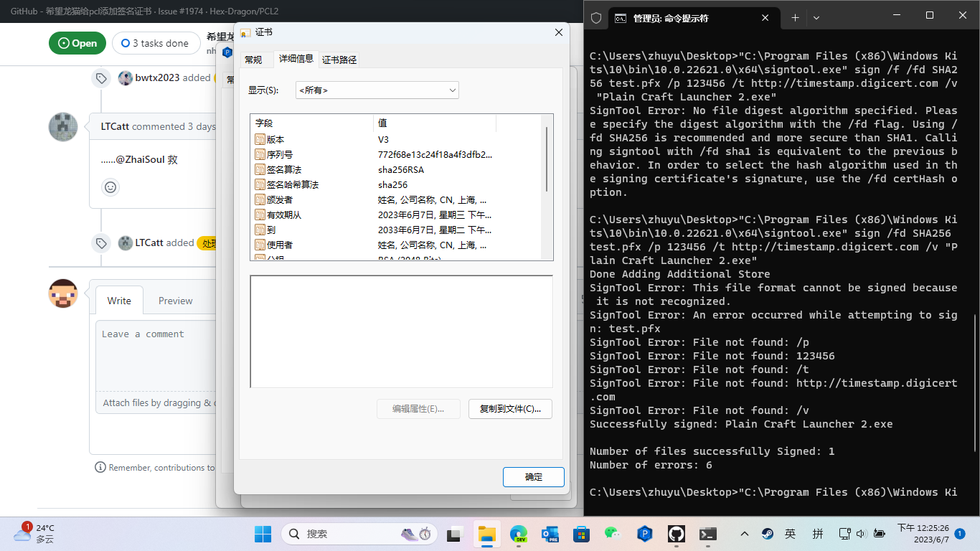Switch to the Preview tab in comment box
Screen dimensions: 980x551
tap(176, 301)
